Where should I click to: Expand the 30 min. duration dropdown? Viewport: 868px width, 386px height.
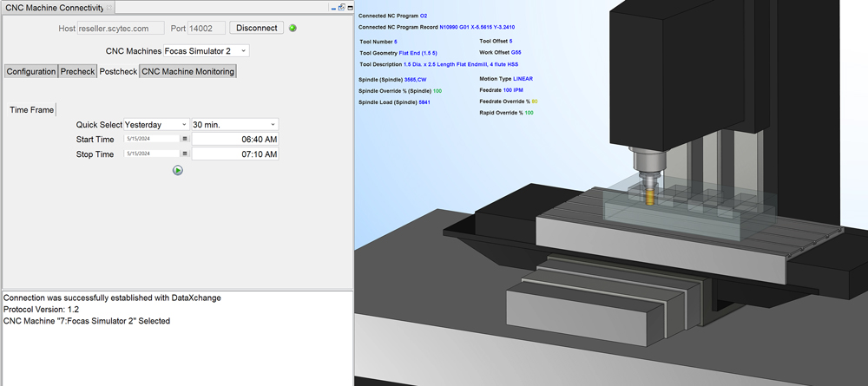tap(235, 124)
